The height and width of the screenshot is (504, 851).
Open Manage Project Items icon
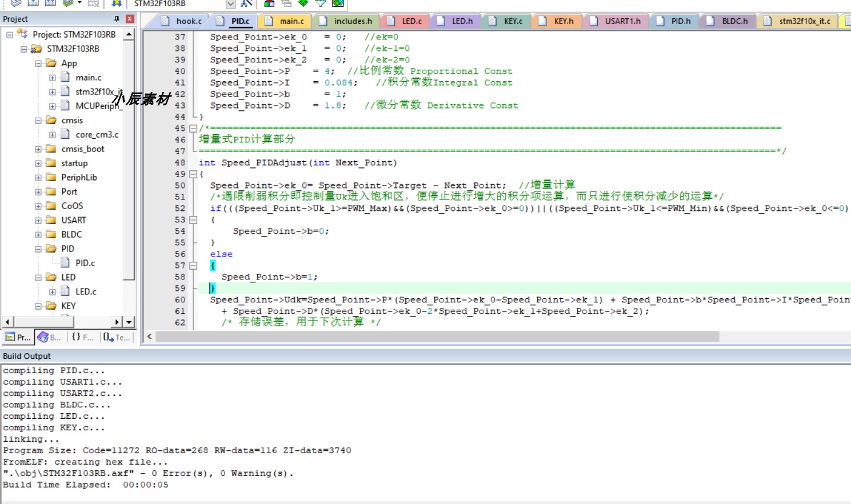pyautogui.click(x=269, y=3)
